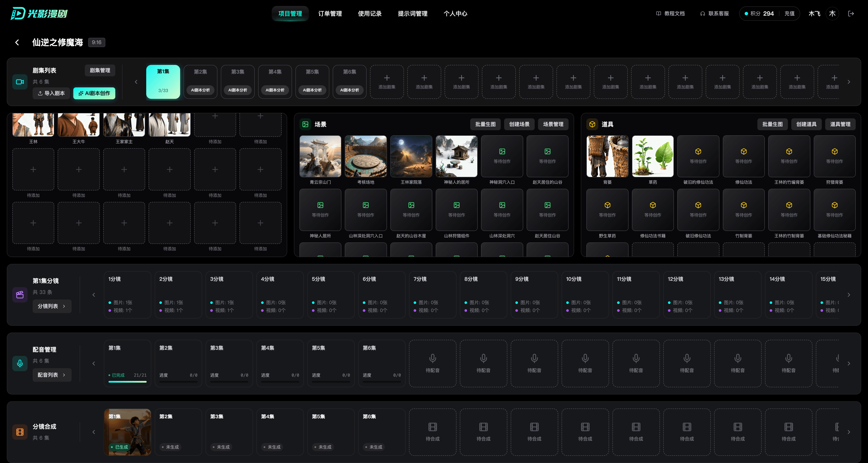The image size is (868, 463).
Task: Click the AI剧本创作 button
Action: coord(94,93)
